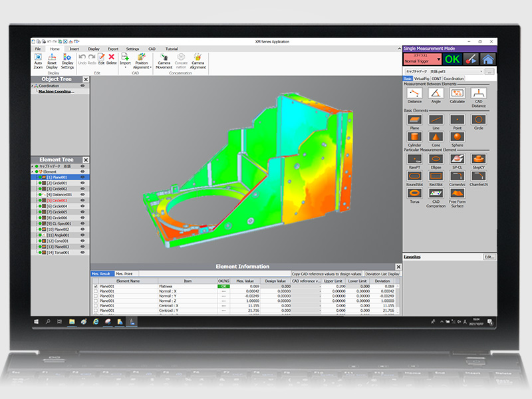This screenshot has height=399, width=532.
Task: Open the Display Settings tool
Action: [67, 60]
